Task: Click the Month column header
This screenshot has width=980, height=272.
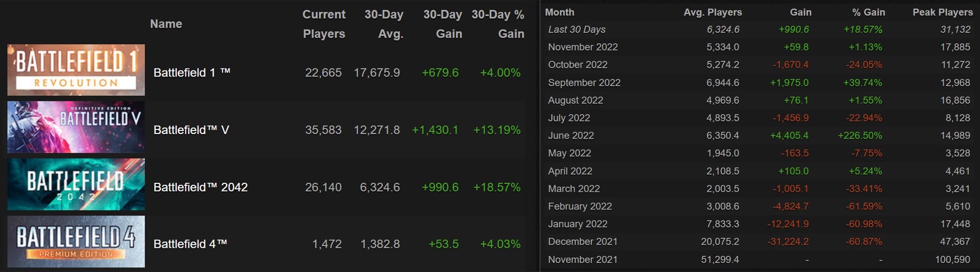Action: [559, 12]
